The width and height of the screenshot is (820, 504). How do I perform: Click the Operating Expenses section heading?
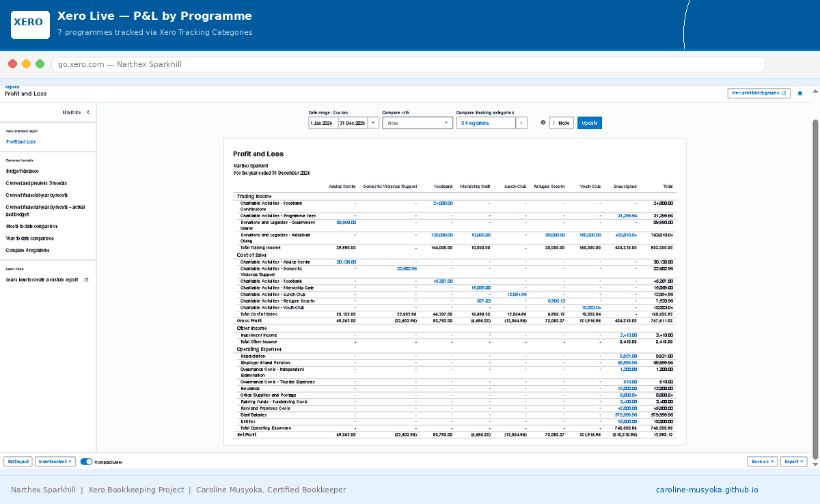point(258,349)
